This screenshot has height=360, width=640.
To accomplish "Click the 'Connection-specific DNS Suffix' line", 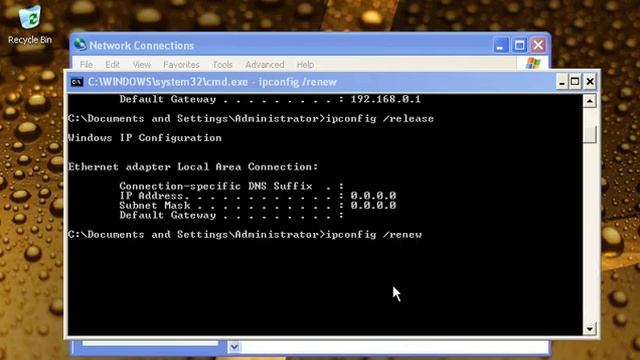I will point(232,186).
